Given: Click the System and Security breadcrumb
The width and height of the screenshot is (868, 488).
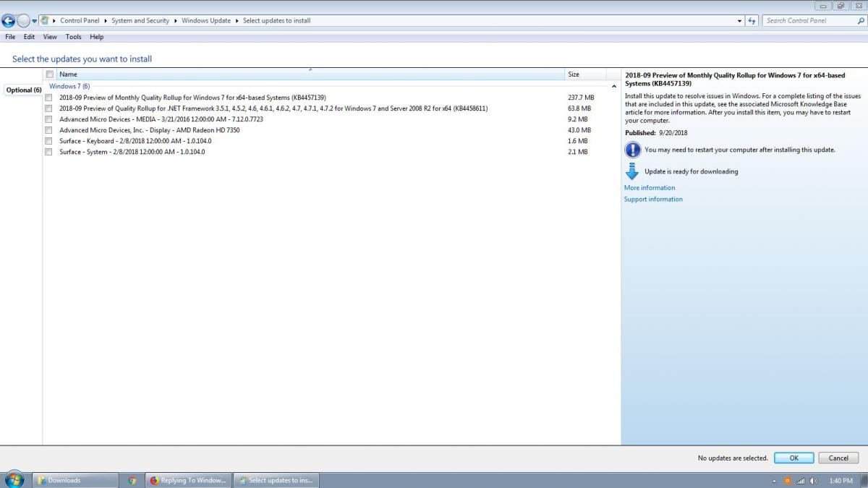Looking at the screenshot, I should tap(140, 21).
